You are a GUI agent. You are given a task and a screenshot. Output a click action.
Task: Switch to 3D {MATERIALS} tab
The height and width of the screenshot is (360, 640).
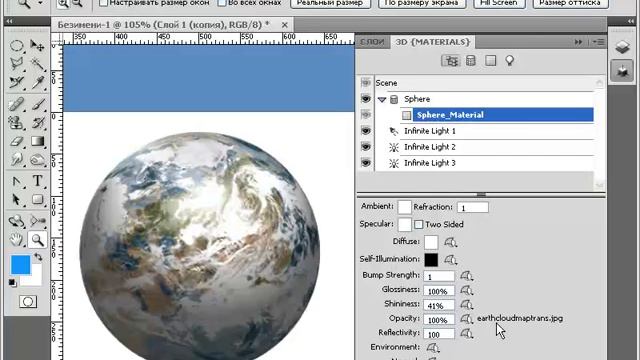tap(433, 42)
